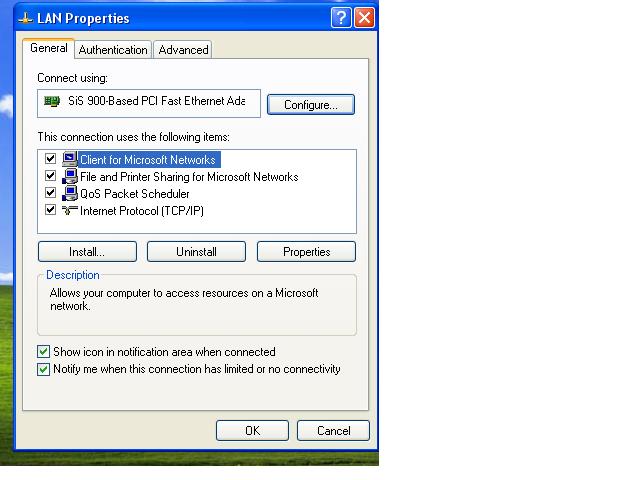This screenshot has width=640, height=480.
Task: Click the Client for Microsoft Networks icon
Action: [70, 159]
